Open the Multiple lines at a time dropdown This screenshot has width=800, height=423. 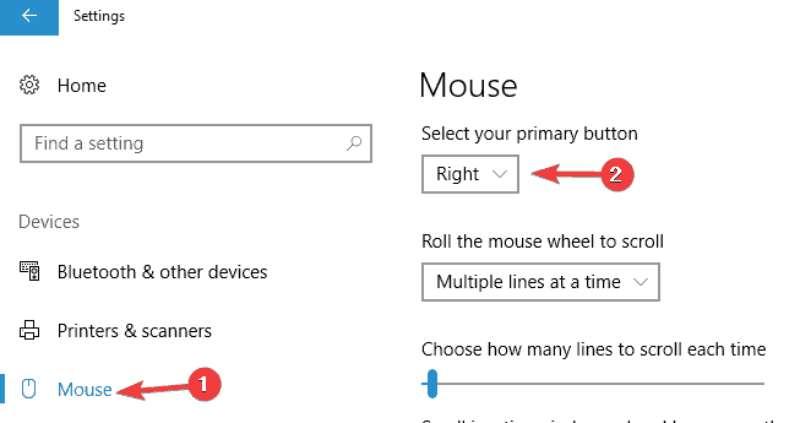[540, 282]
